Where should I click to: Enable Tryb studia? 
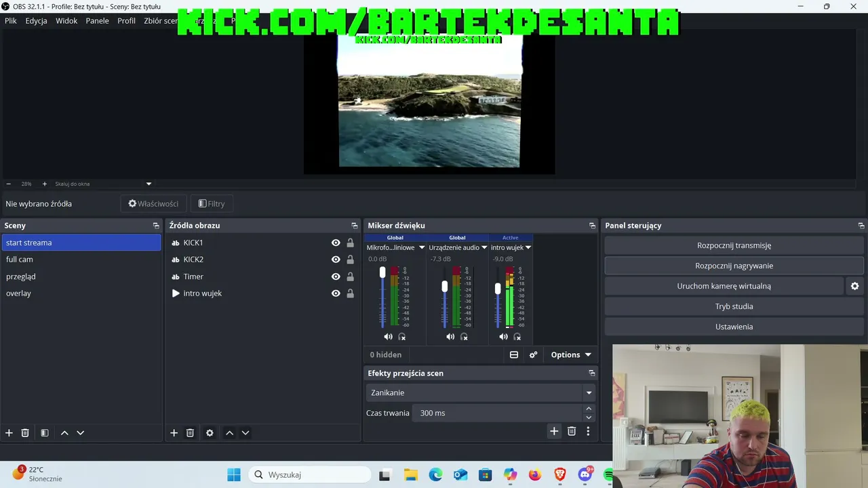pyautogui.click(x=734, y=306)
